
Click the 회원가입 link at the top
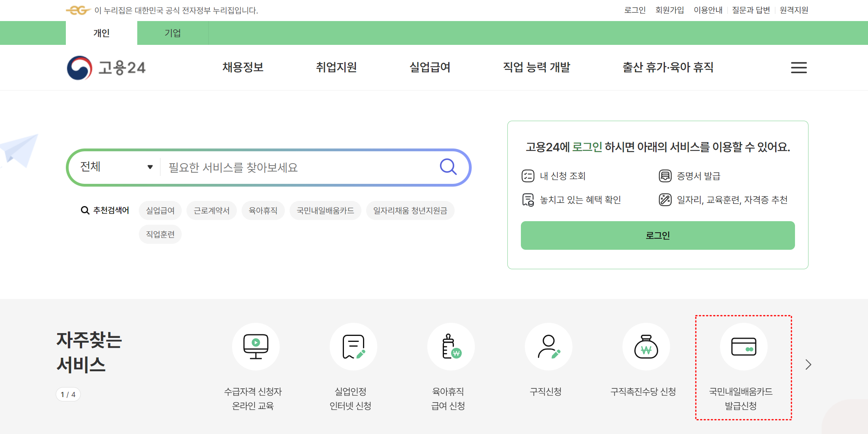(x=669, y=10)
